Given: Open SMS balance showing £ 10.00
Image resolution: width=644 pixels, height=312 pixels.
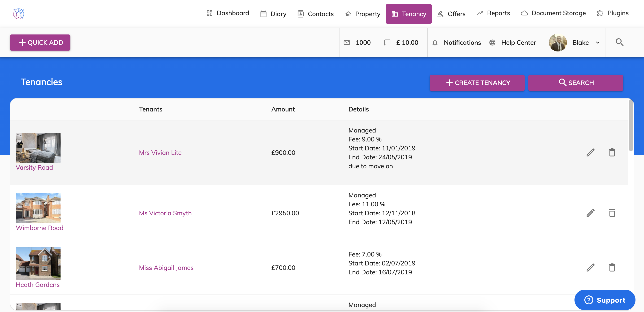Looking at the screenshot, I should 402,43.
